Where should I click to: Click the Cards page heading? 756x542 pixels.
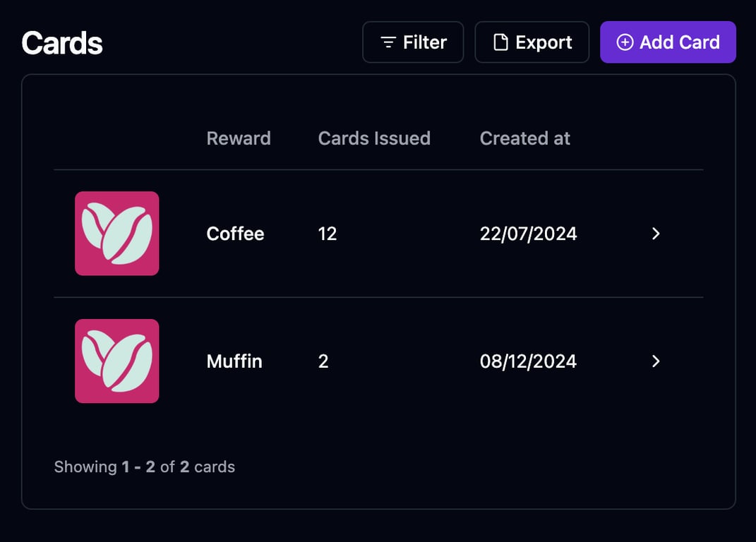tap(62, 43)
